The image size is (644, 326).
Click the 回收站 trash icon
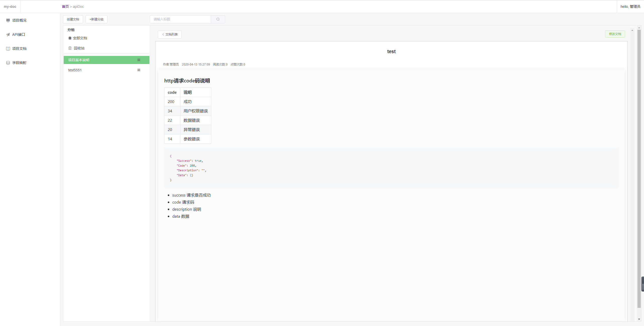pyautogui.click(x=70, y=48)
